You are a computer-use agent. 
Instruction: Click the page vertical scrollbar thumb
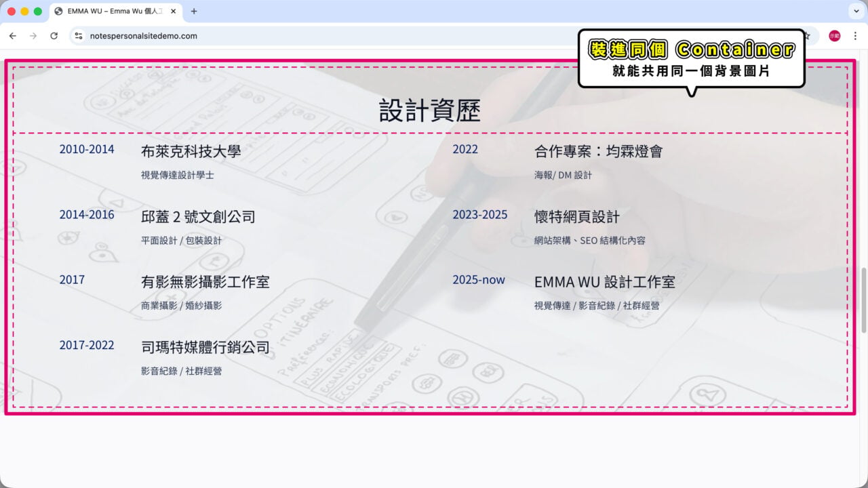[863, 300]
